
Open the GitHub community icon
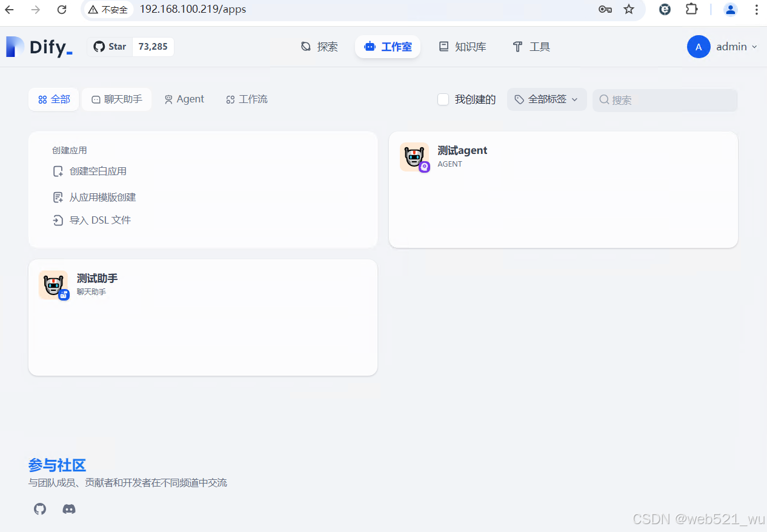click(x=40, y=509)
